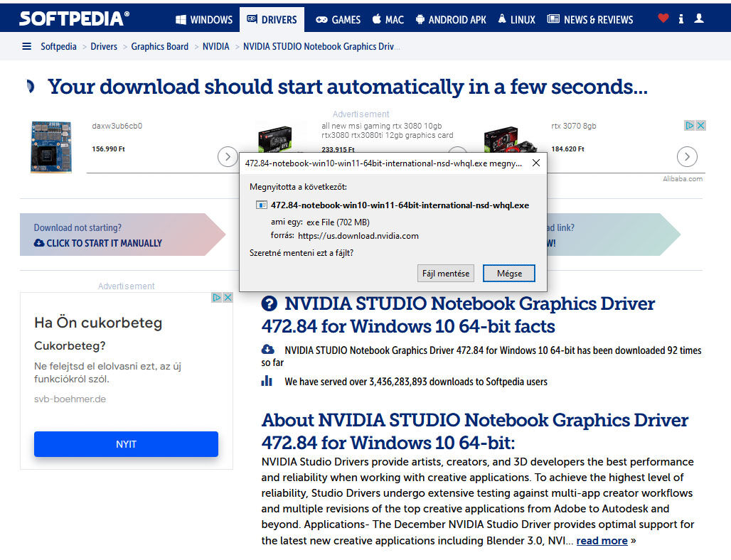Click the next arrow beside 184.620 Ft ad
This screenshot has width=731, height=560.
pyautogui.click(x=687, y=156)
